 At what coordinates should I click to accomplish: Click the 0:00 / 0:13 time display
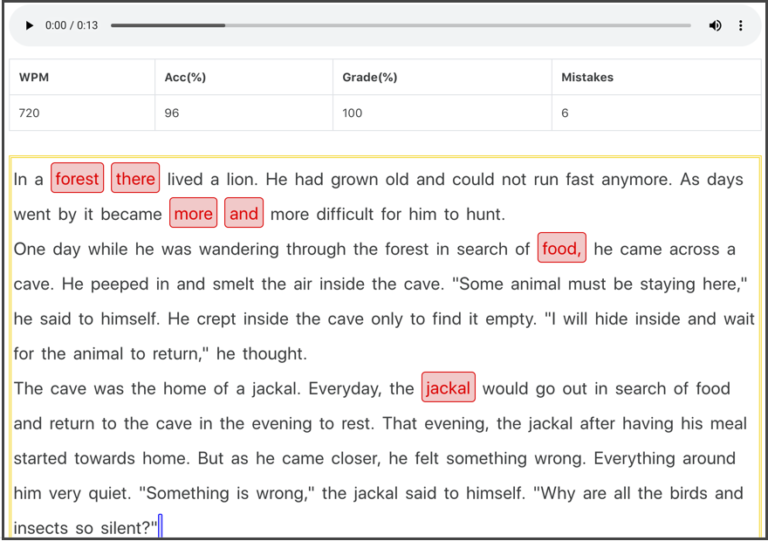[x=72, y=25]
